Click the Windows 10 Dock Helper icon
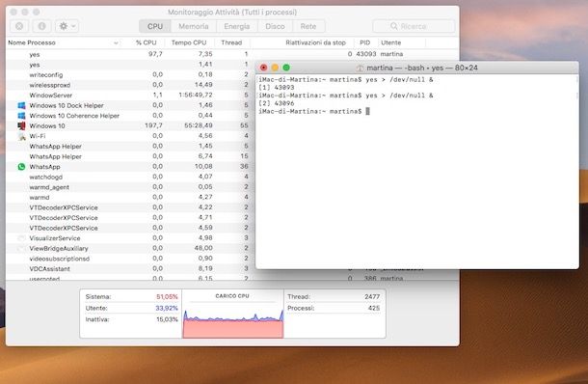The image size is (588, 384). [22, 105]
